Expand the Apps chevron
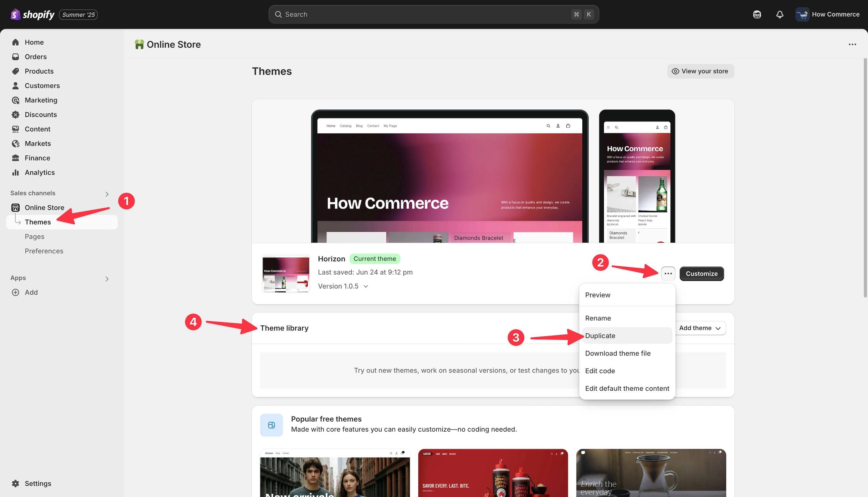The height and width of the screenshot is (497, 868). point(107,279)
